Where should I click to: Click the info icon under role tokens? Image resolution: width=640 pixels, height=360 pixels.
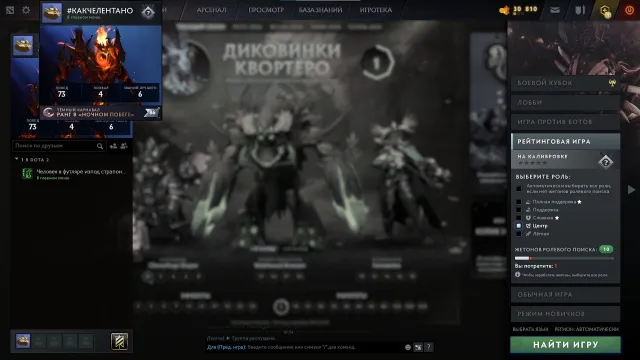point(518,275)
